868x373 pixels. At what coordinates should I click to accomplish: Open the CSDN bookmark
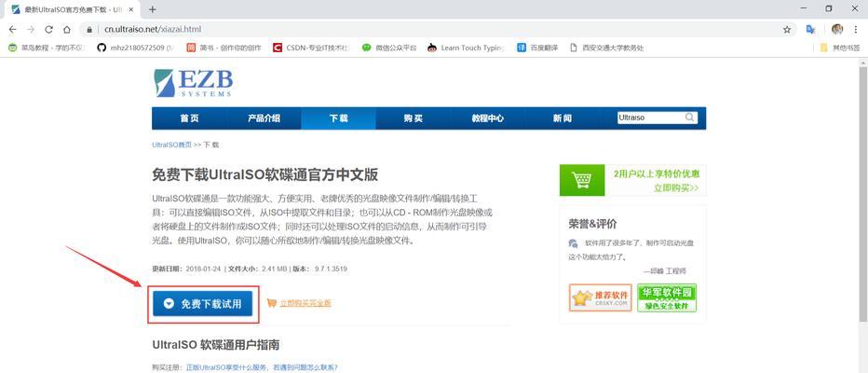click(311, 48)
